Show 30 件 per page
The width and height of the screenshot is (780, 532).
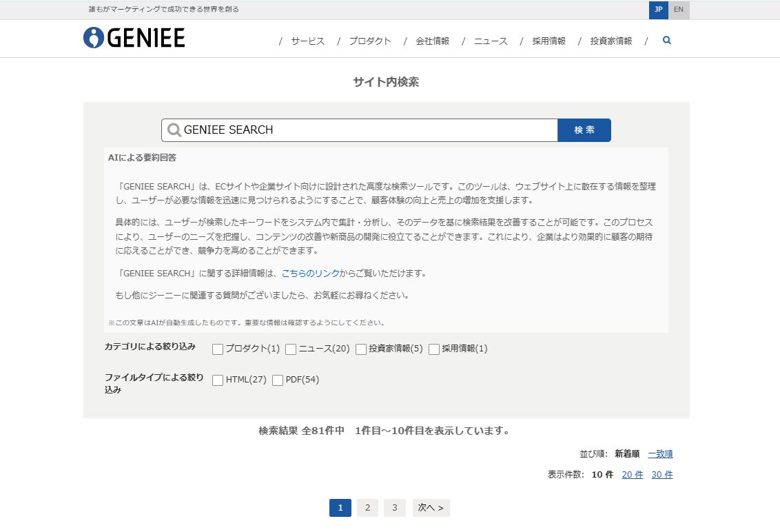coord(662,475)
